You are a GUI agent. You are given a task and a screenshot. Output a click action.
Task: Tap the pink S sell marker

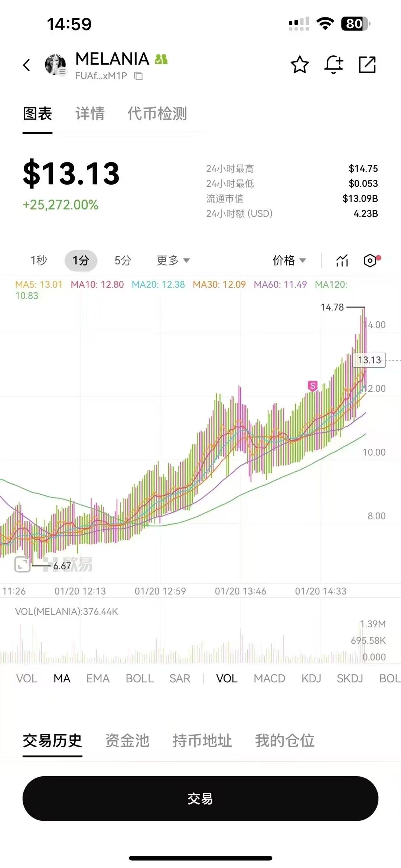[x=313, y=386]
